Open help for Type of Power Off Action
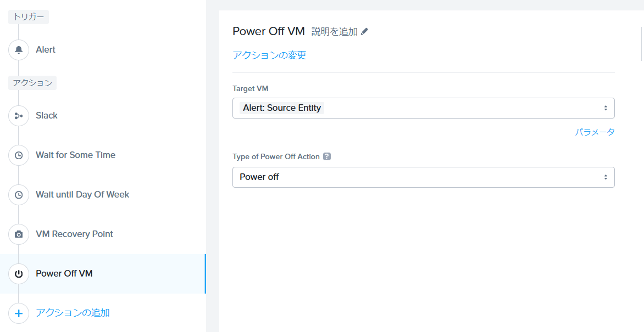The image size is (644, 332). point(327,156)
